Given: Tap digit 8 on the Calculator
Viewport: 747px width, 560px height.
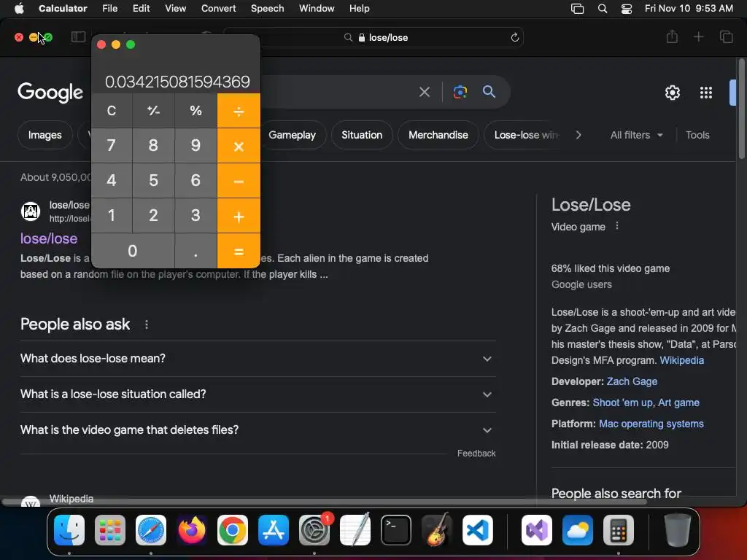Looking at the screenshot, I should 153,146.
